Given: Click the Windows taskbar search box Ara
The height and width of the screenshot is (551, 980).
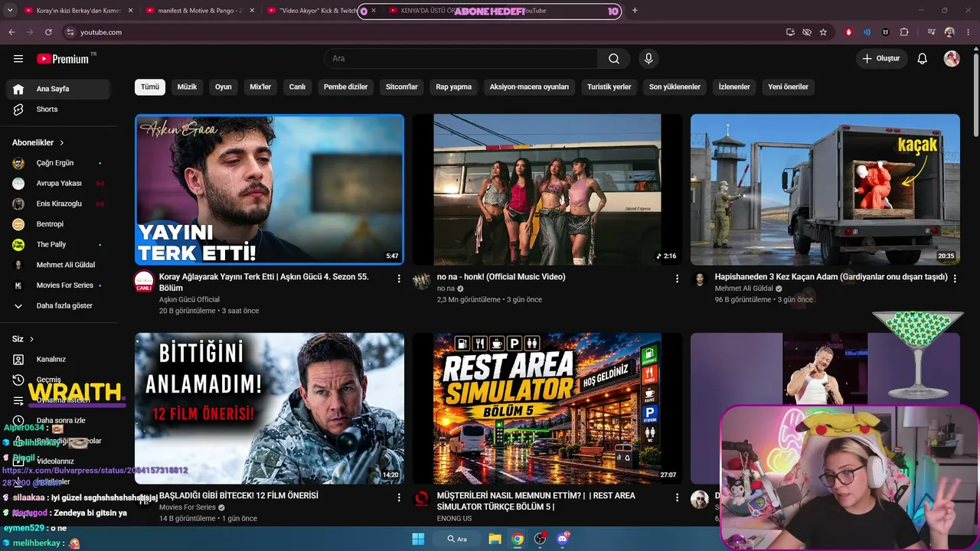Looking at the screenshot, I should pyautogui.click(x=456, y=539).
